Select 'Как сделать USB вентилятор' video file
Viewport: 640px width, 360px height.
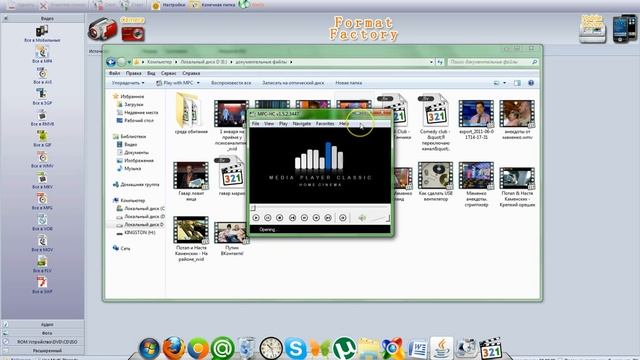(436, 182)
